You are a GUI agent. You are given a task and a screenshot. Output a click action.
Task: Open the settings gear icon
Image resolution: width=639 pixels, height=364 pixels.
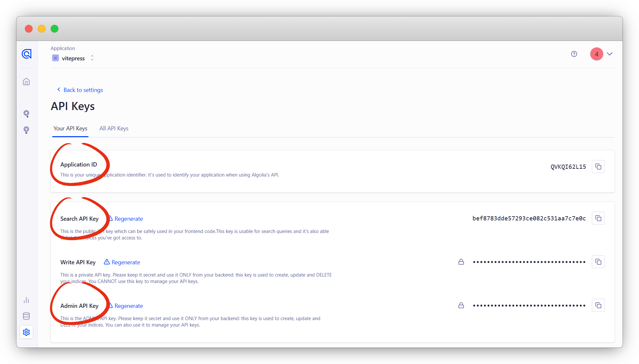tap(26, 332)
